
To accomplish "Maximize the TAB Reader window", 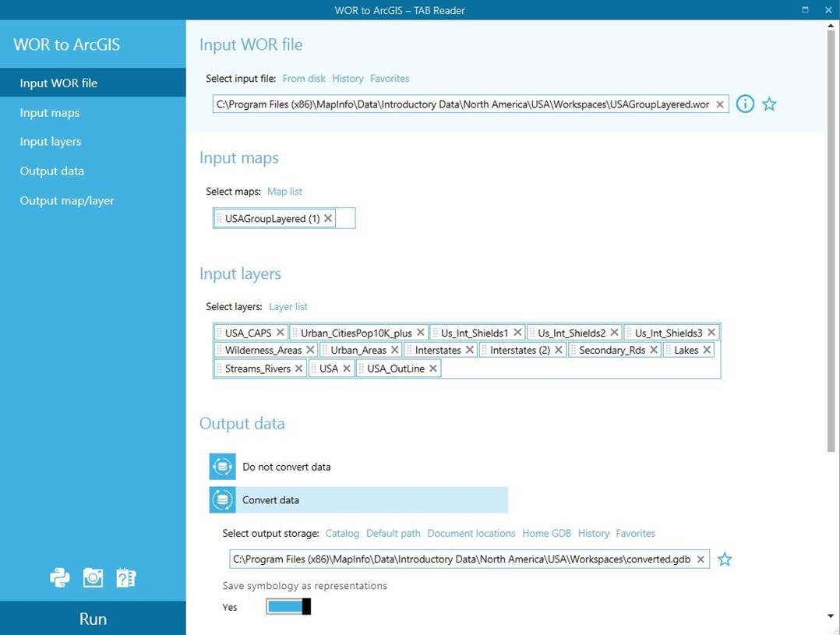I will pyautogui.click(x=805, y=9).
